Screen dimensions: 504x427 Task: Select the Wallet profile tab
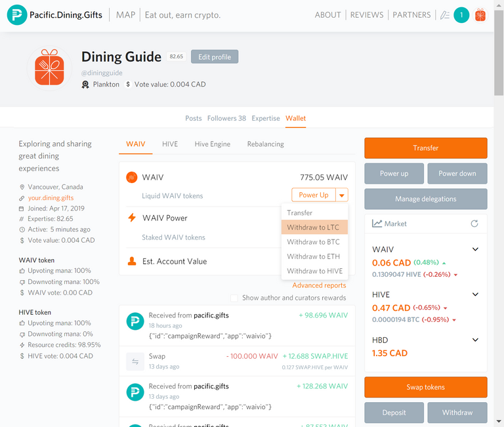click(x=296, y=118)
